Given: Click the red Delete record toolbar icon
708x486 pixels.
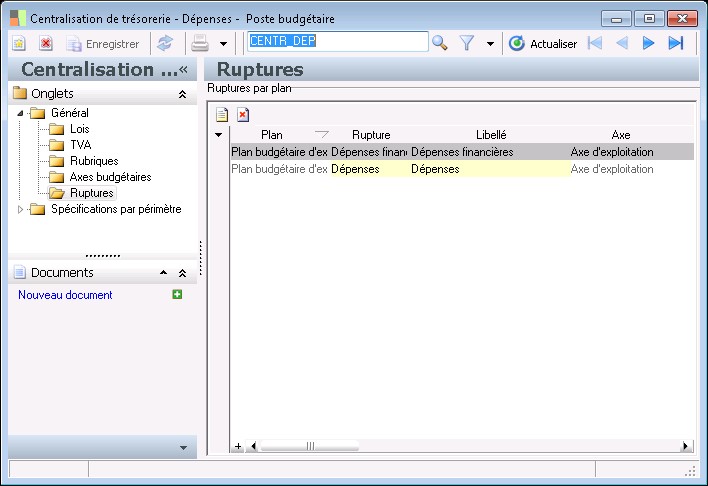Looking at the screenshot, I should pyautogui.click(x=46, y=44).
